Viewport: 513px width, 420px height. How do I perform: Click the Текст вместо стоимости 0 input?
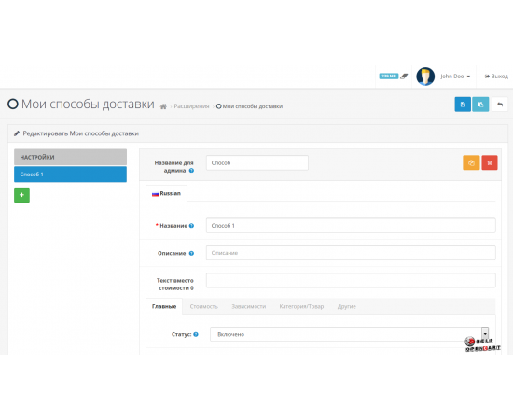[351, 281]
